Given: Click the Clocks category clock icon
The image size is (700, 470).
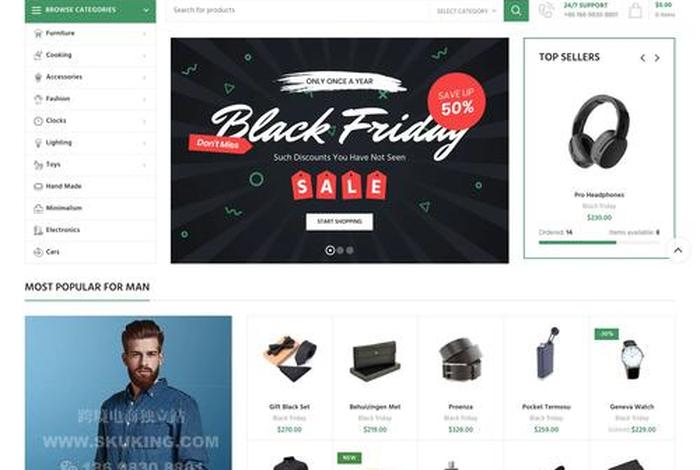Looking at the screenshot, I should pyautogui.click(x=38, y=121).
